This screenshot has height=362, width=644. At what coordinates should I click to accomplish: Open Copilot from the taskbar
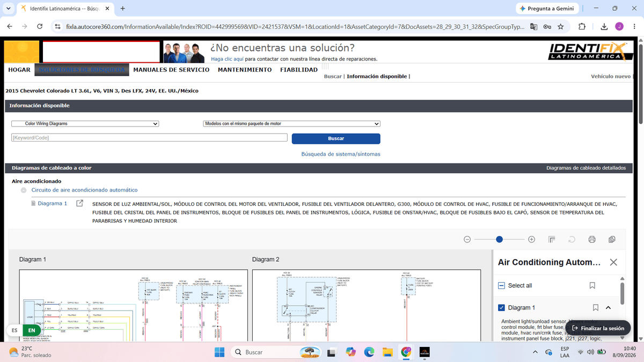[x=351, y=352]
